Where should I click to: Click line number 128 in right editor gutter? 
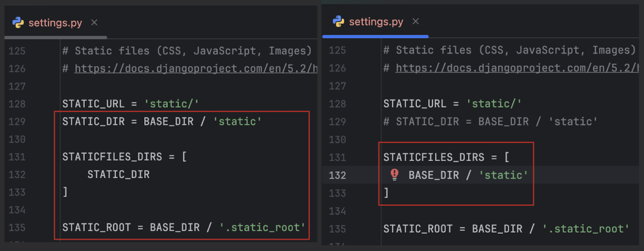[x=337, y=104]
